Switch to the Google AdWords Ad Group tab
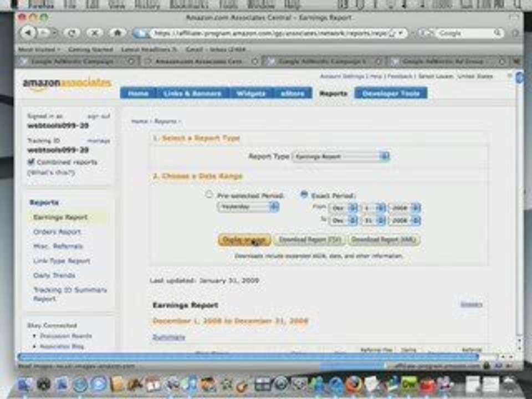The image size is (532, 399). pos(447,62)
